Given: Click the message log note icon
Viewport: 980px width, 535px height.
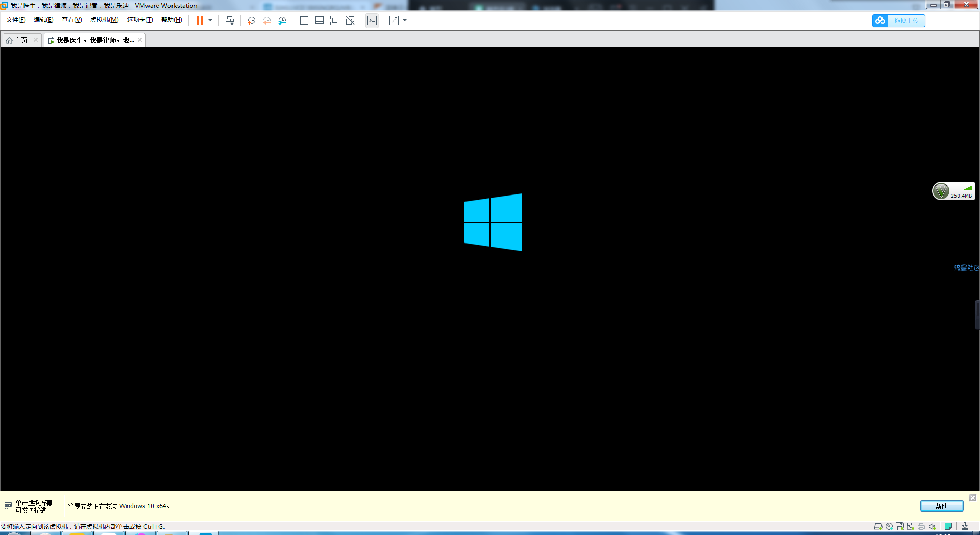Looking at the screenshot, I should (948, 526).
